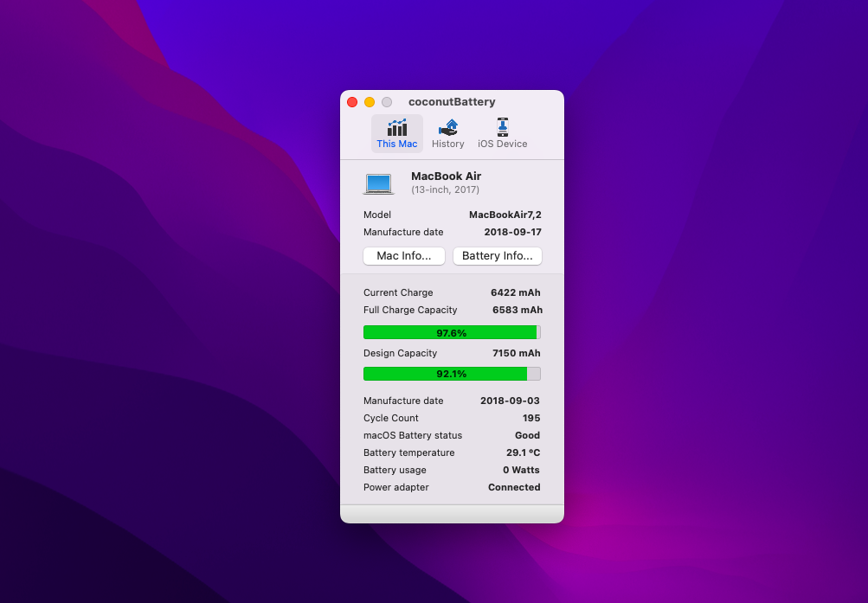Screen dimensions: 868x603
Task: Click the MacBook Air laptop icon
Action: 378,183
